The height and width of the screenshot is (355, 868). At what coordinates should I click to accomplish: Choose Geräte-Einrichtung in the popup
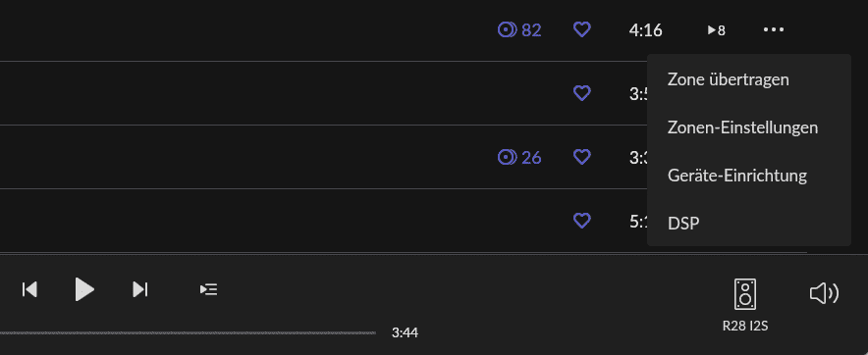click(x=736, y=176)
